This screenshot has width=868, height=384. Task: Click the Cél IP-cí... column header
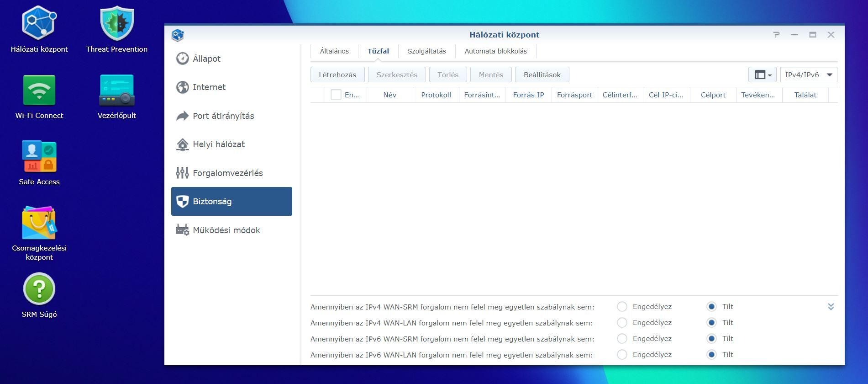pos(666,95)
